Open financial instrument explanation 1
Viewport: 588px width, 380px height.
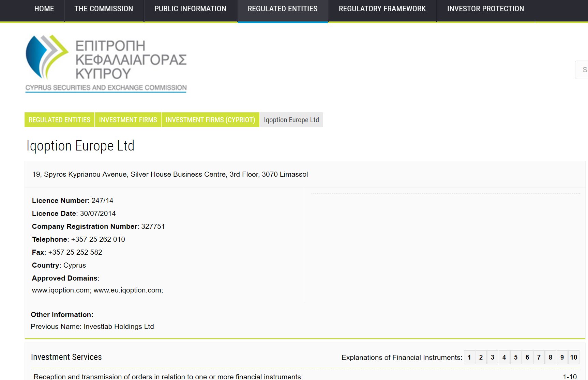point(469,358)
